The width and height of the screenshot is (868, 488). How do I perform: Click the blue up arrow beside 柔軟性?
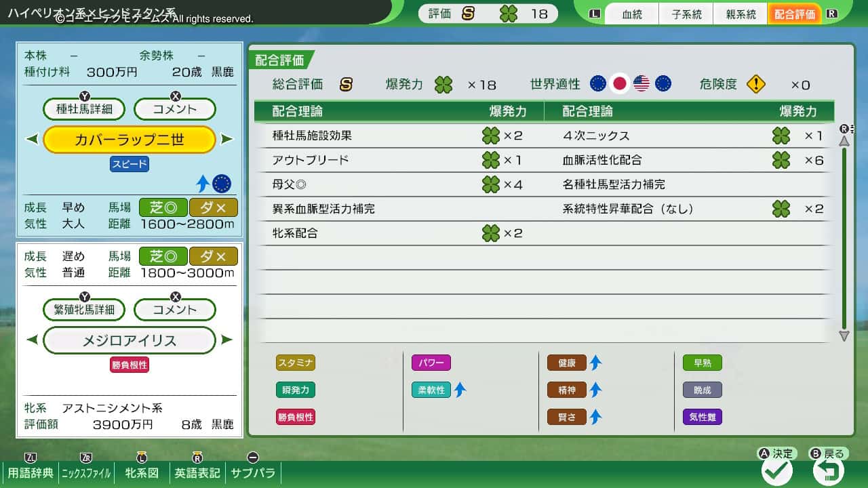click(x=460, y=390)
